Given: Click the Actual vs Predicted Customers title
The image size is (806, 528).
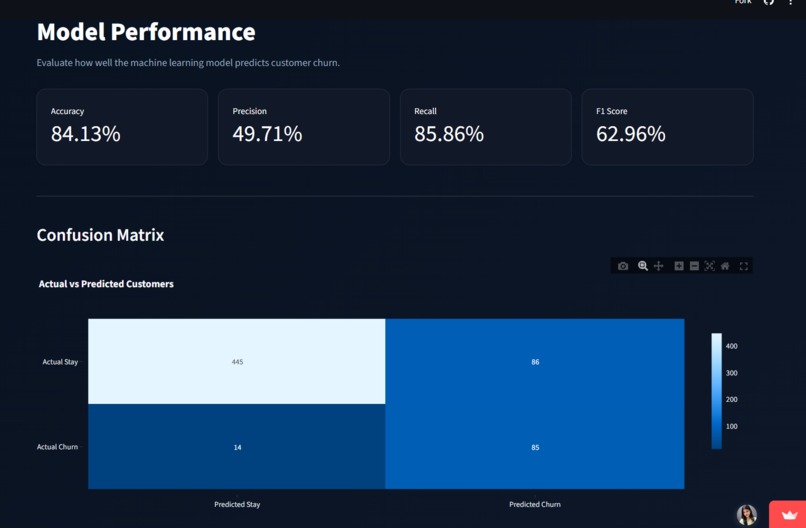Looking at the screenshot, I should tap(106, 284).
